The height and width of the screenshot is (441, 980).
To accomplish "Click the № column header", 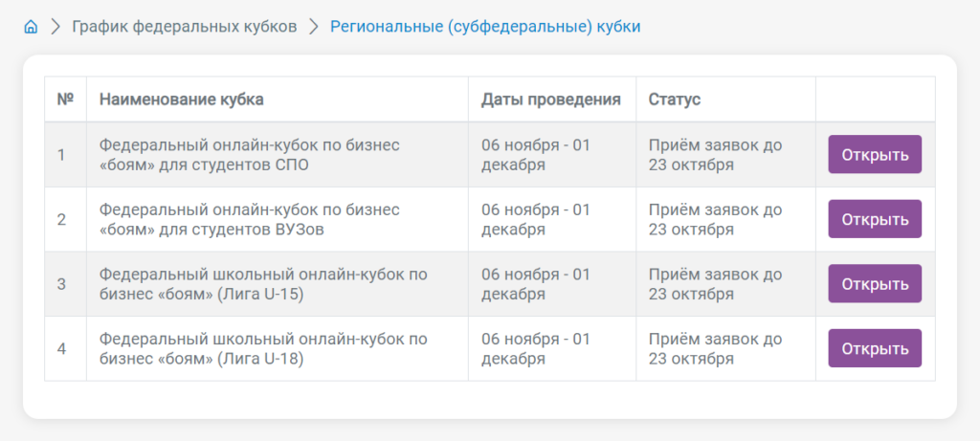I will pyautogui.click(x=66, y=99).
